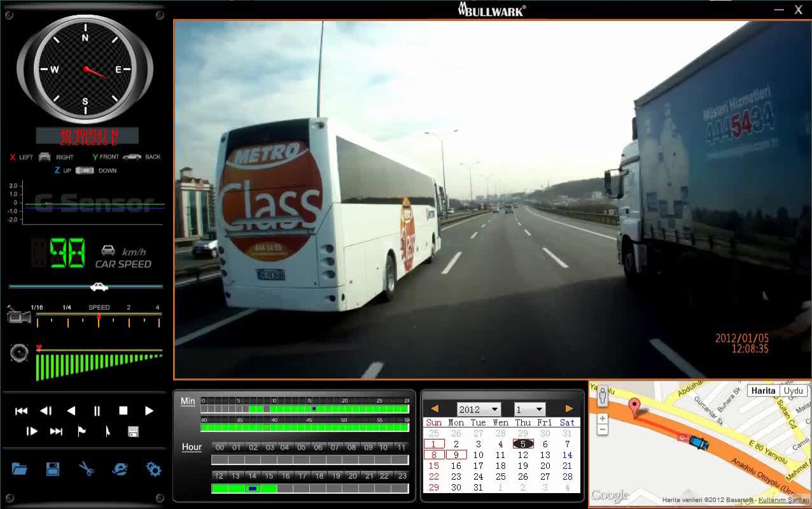
Task: Zoom out the map with the minus button
Action: coord(602,429)
